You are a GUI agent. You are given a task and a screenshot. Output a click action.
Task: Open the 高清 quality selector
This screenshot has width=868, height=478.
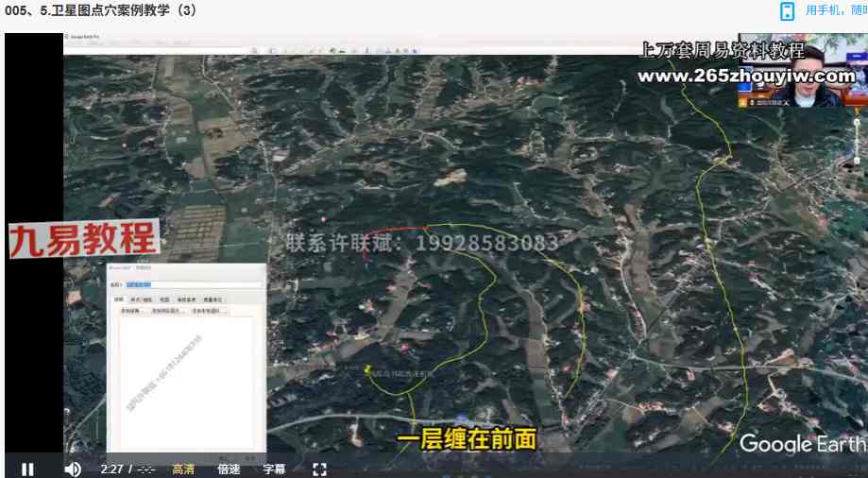coord(184,469)
